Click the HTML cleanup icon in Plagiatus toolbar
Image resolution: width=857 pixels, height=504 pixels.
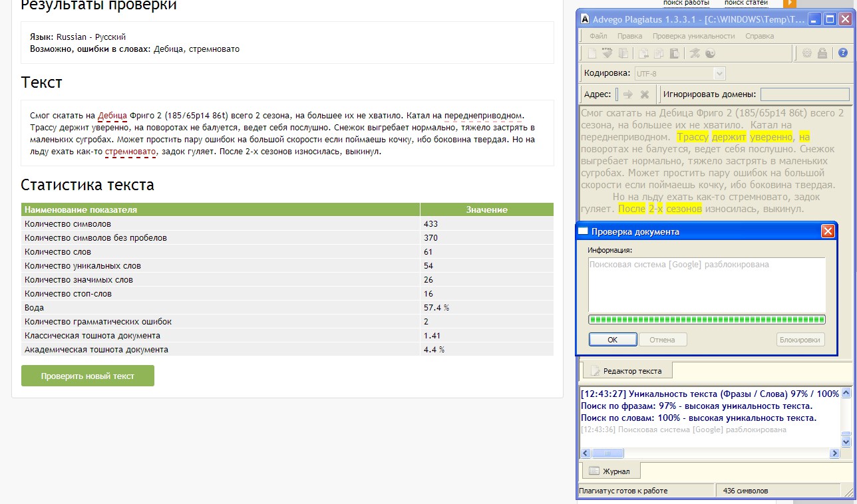click(607, 54)
